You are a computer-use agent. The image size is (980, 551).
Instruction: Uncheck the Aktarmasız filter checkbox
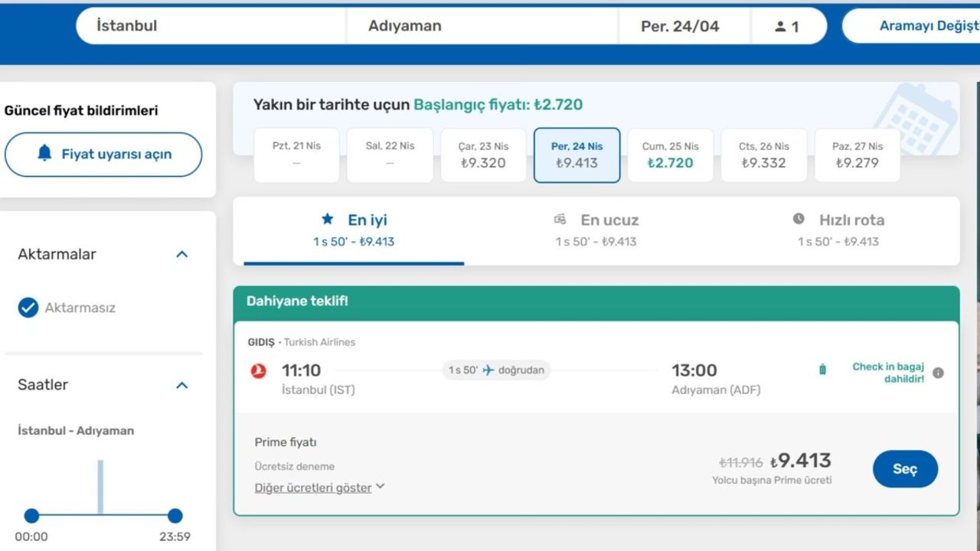click(x=28, y=308)
